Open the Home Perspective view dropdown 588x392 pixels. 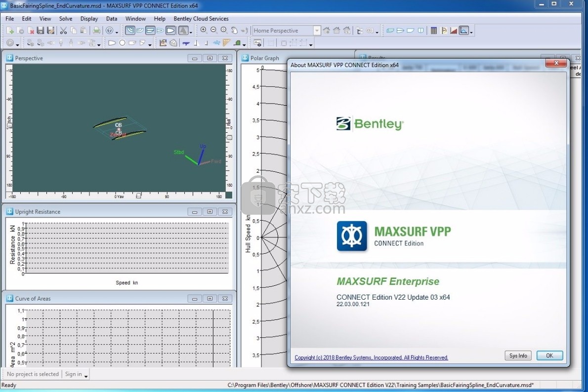click(x=317, y=31)
